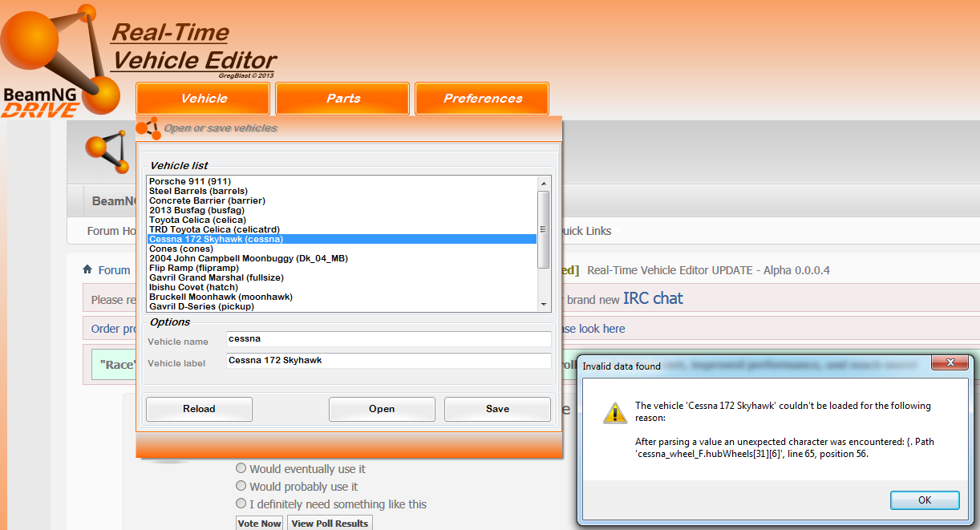Screen dimensions: 980x530
Task: Click the Open button
Action: coord(382,409)
